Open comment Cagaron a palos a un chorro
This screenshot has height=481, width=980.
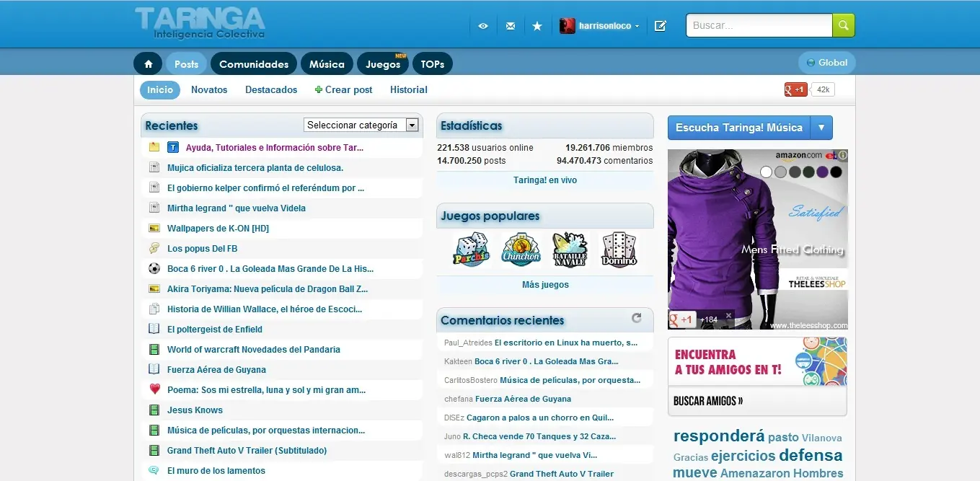[540, 418]
